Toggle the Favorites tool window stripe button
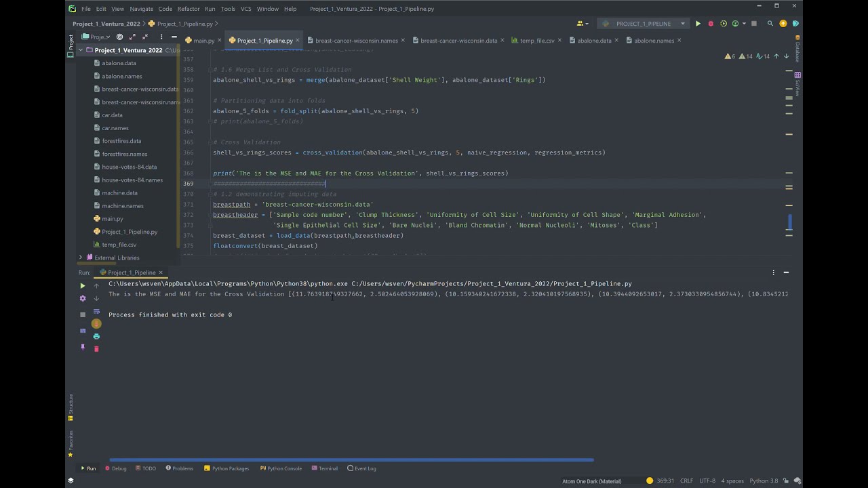The height and width of the screenshot is (488, 868). [70, 444]
